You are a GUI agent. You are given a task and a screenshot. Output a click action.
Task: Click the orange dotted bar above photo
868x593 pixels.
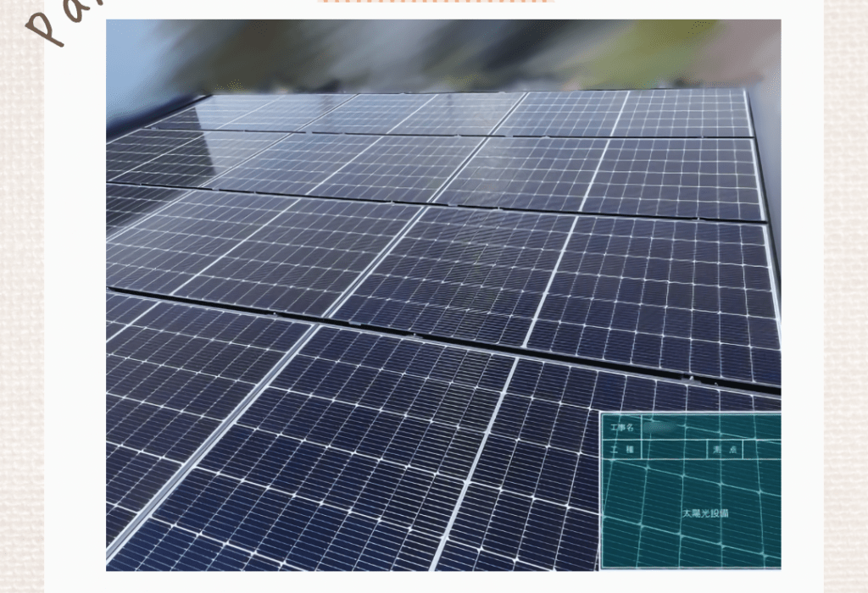(437, 2)
